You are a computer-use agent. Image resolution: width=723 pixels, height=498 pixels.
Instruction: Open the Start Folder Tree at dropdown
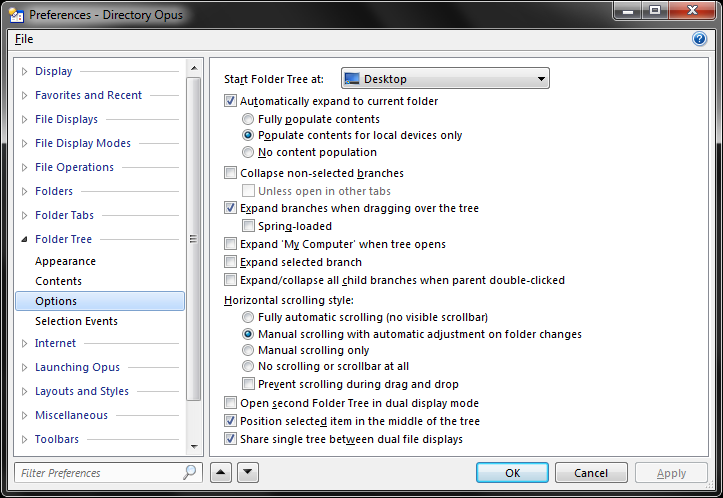coord(445,78)
